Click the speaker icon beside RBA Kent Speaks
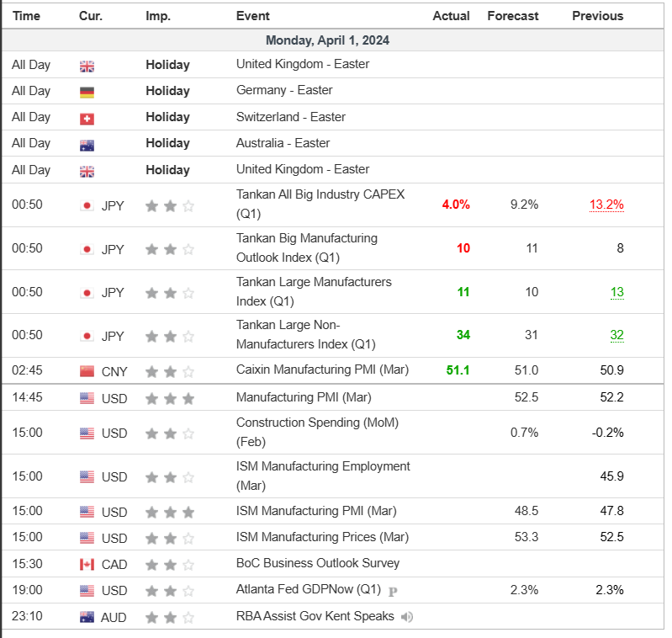672x638 pixels. pyautogui.click(x=407, y=617)
